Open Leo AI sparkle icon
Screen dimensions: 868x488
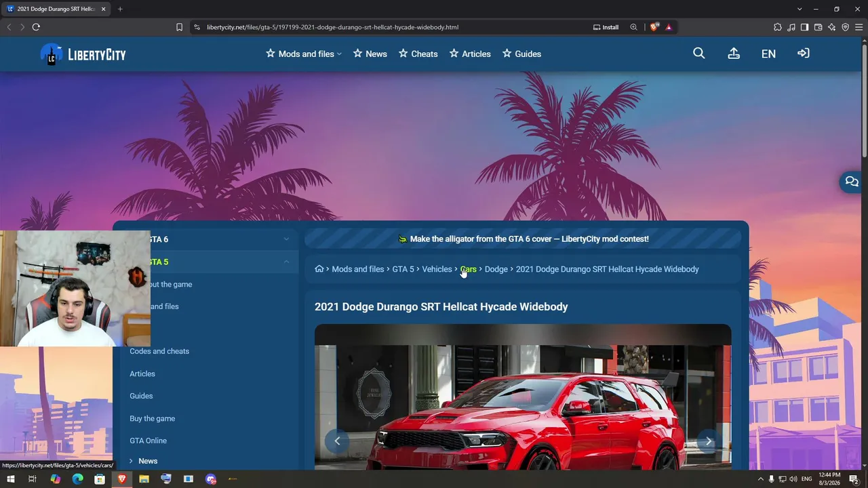pyautogui.click(x=832, y=27)
